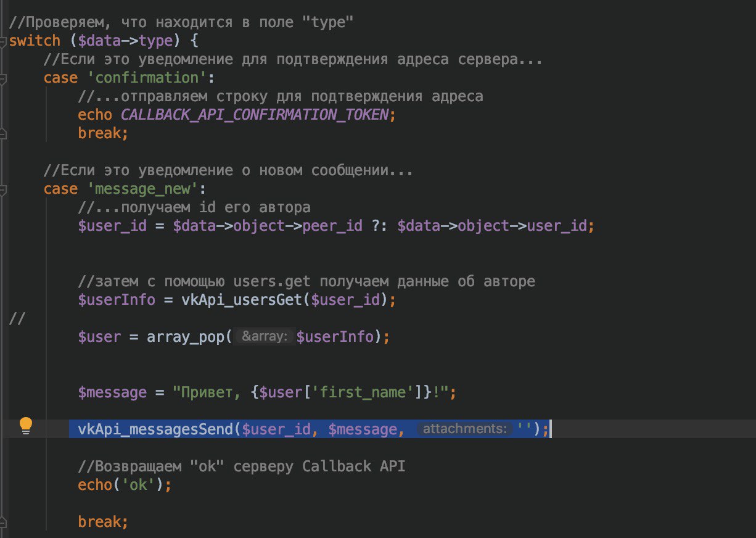Click 'type' property in the switch condition
The width and height of the screenshot is (756, 538).
155,41
